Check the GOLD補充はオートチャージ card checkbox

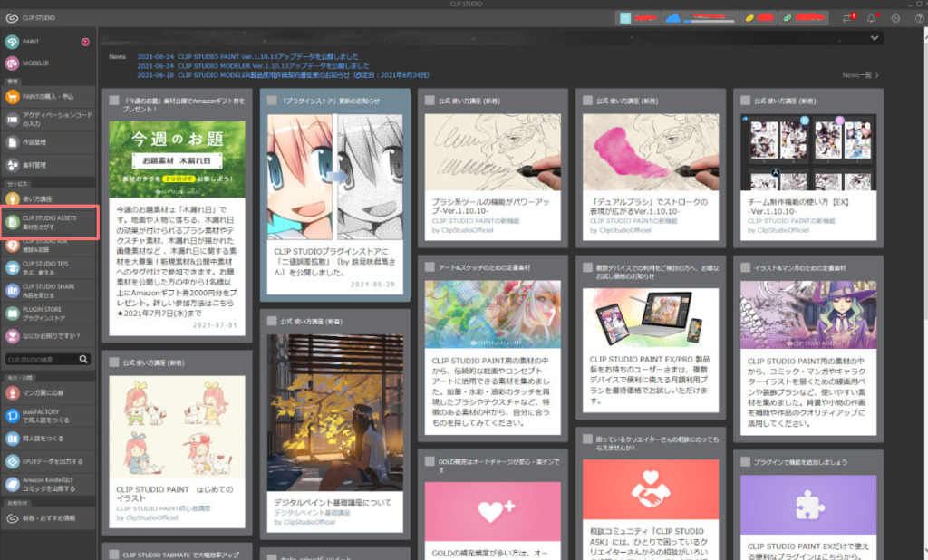pyautogui.click(x=430, y=461)
